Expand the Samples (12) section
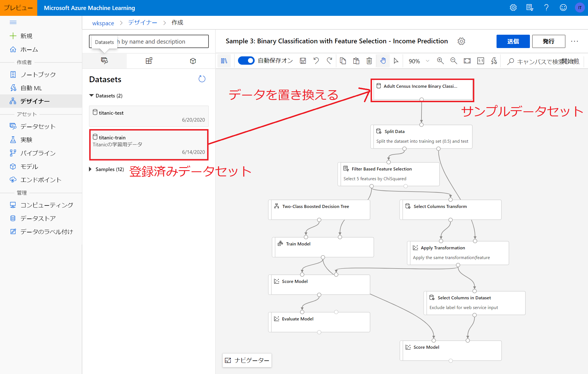Image resolution: width=588 pixels, height=374 pixels. coord(90,169)
